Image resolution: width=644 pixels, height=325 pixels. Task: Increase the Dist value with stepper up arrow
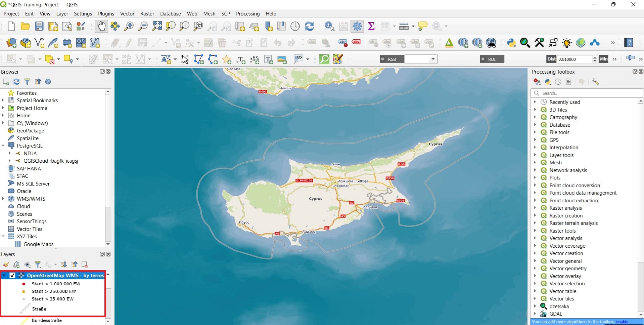pyautogui.click(x=595, y=57)
